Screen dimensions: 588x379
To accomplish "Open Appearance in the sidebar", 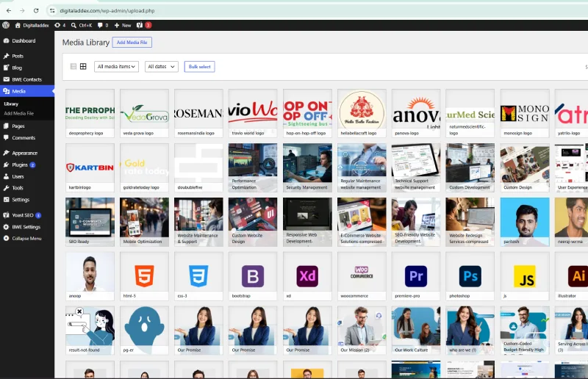I will [24, 153].
